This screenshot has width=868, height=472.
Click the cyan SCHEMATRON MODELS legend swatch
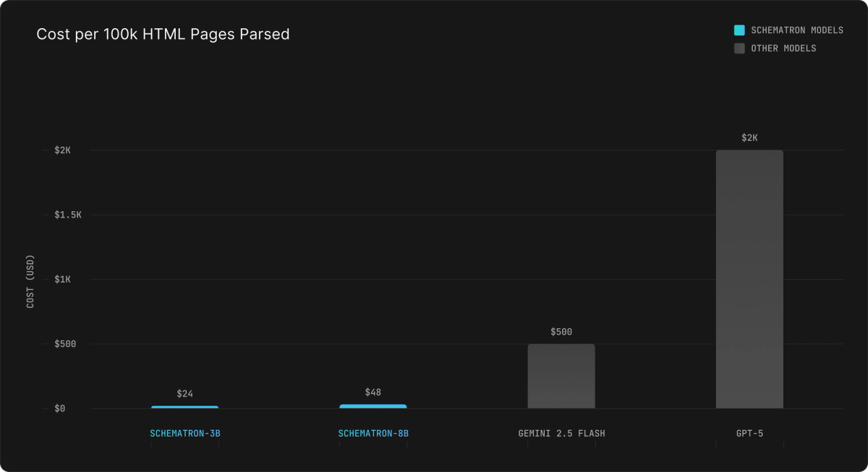point(739,30)
